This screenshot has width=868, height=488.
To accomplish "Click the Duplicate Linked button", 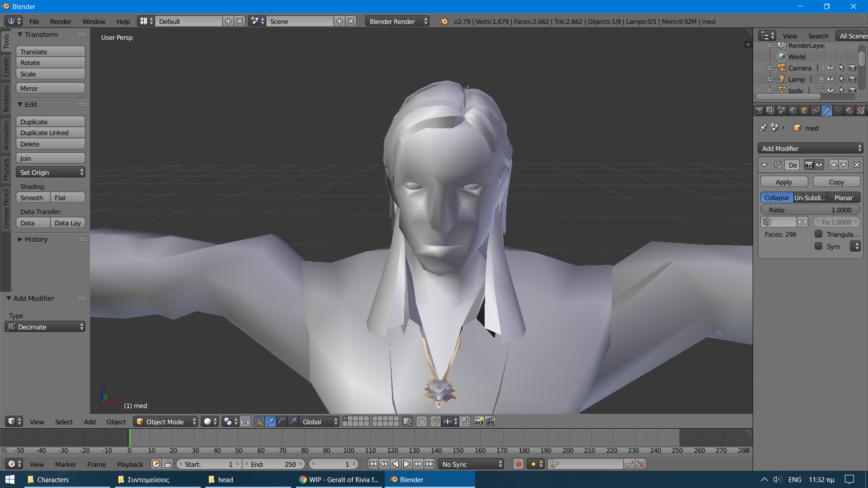I will pos(51,132).
